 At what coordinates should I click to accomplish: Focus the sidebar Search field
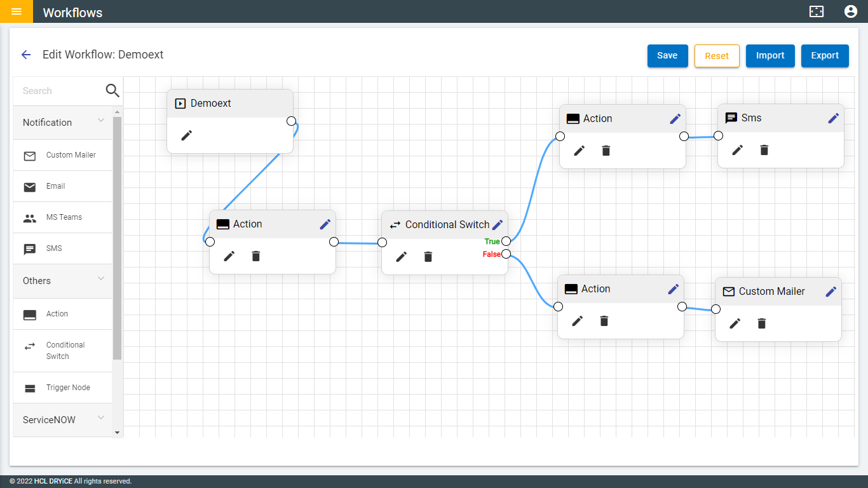[60, 91]
